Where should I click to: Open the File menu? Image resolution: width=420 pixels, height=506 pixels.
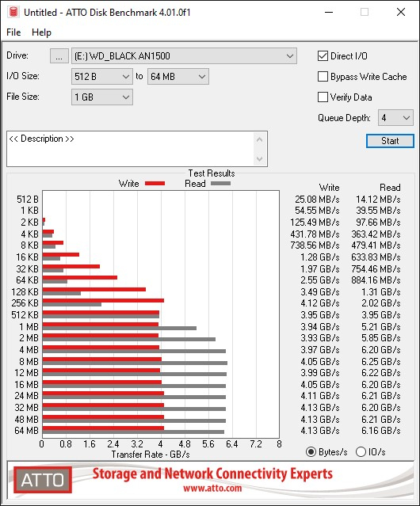13,32
